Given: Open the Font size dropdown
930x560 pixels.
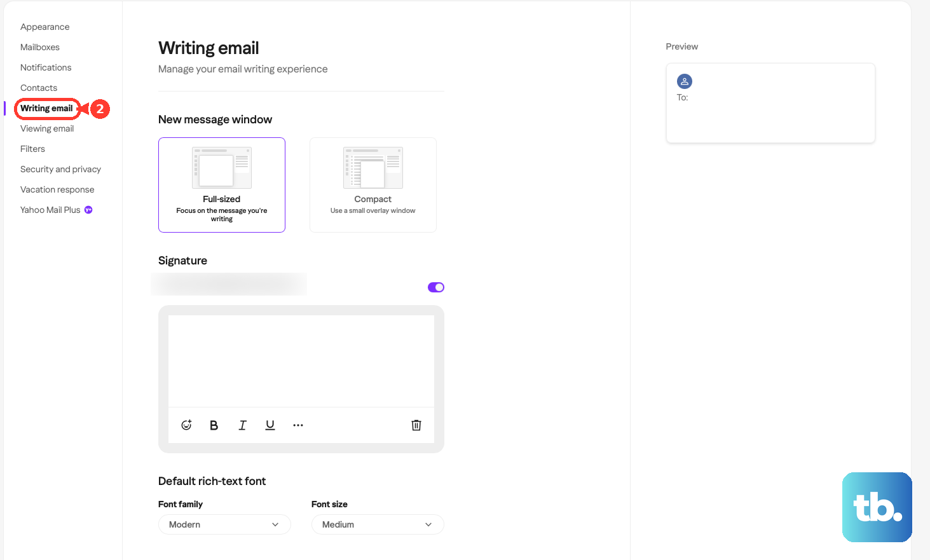Looking at the screenshot, I should click(378, 524).
